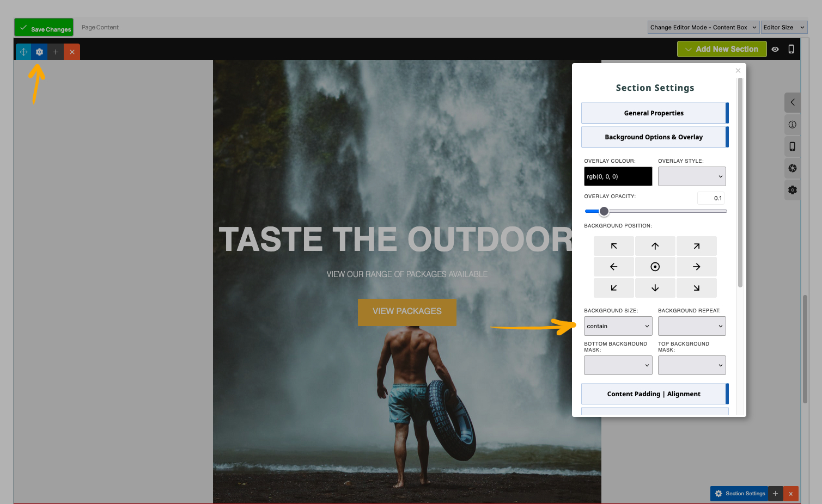822x504 pixels.
Task: Click the mobile preview icon in top bar
Action: tap(791, 49)
